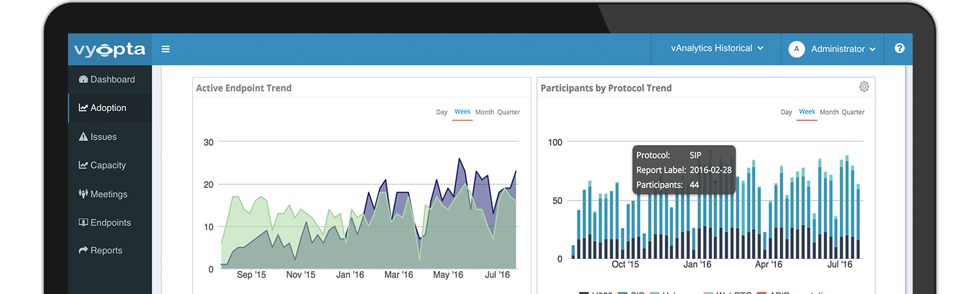Open settings gear on Participants by Protocol chart
The image size is (980, 294).
tap(864, 87)
